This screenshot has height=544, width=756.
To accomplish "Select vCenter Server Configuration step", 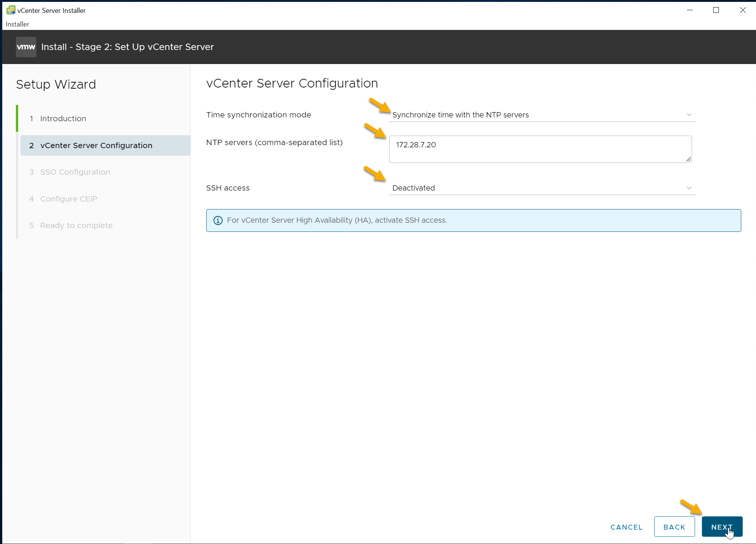I will [105, 145].
